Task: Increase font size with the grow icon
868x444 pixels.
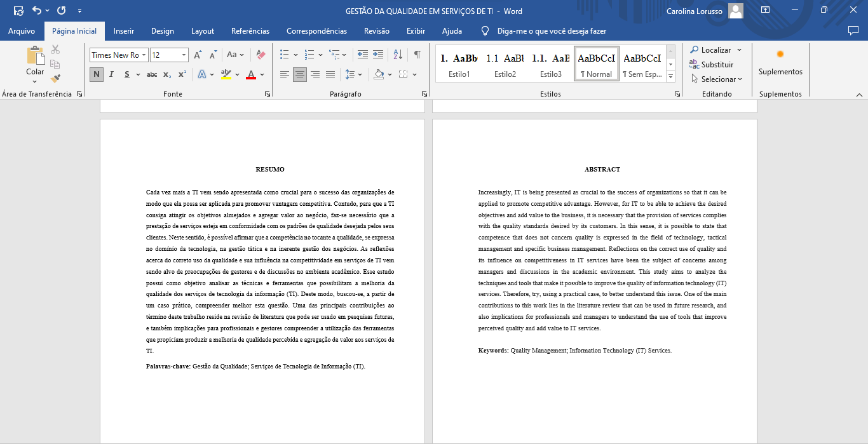Action: coord(198,55)
